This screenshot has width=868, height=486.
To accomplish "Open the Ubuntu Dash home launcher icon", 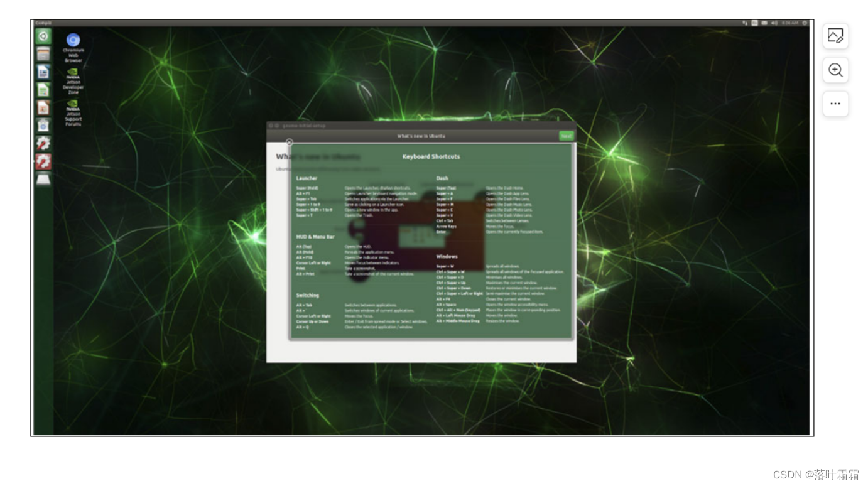I will click(x=43, y=36).
